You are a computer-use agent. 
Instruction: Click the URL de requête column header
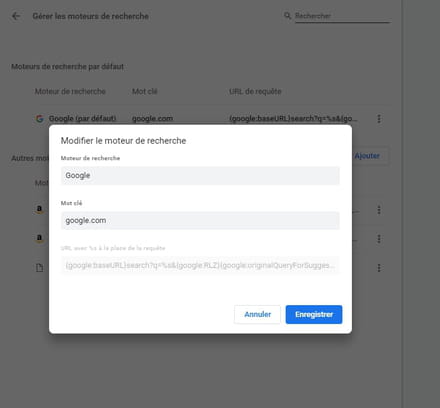tap(255, 91)
